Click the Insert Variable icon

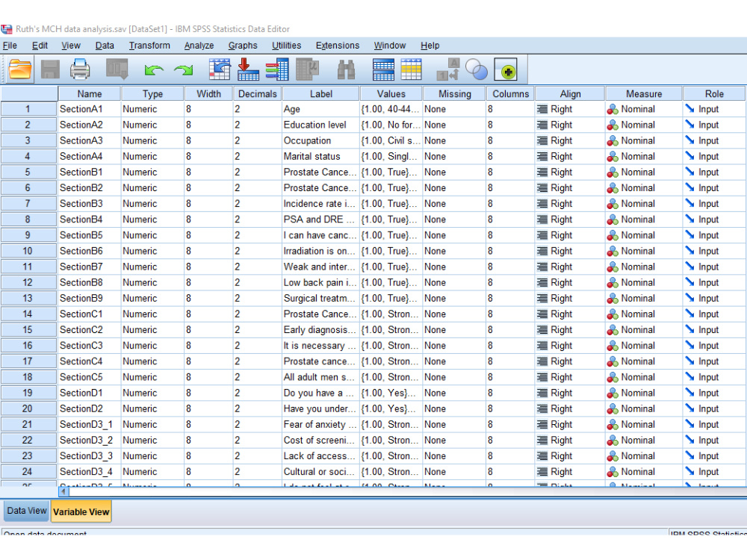pyautogui.click(x=411, y=69)
